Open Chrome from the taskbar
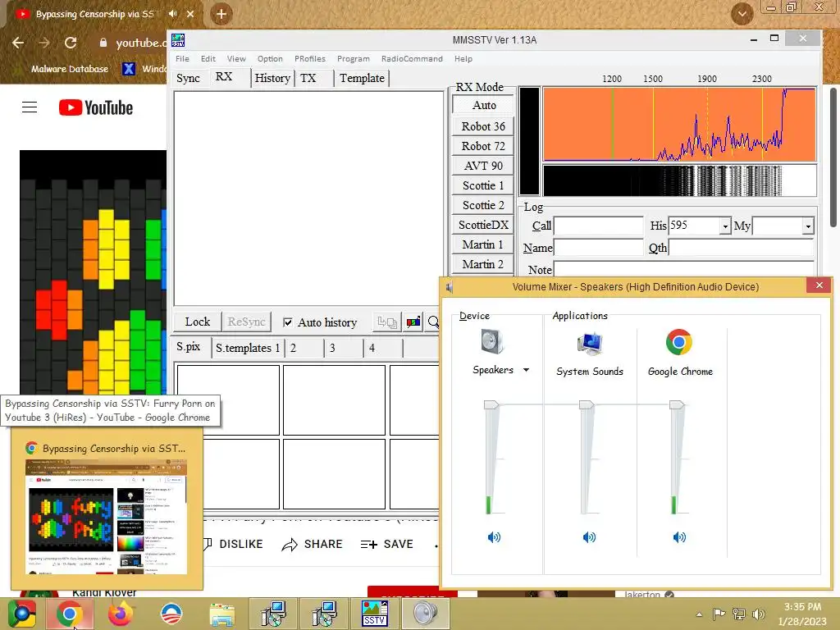Screen dimensions: 840x630 point(70,614)
